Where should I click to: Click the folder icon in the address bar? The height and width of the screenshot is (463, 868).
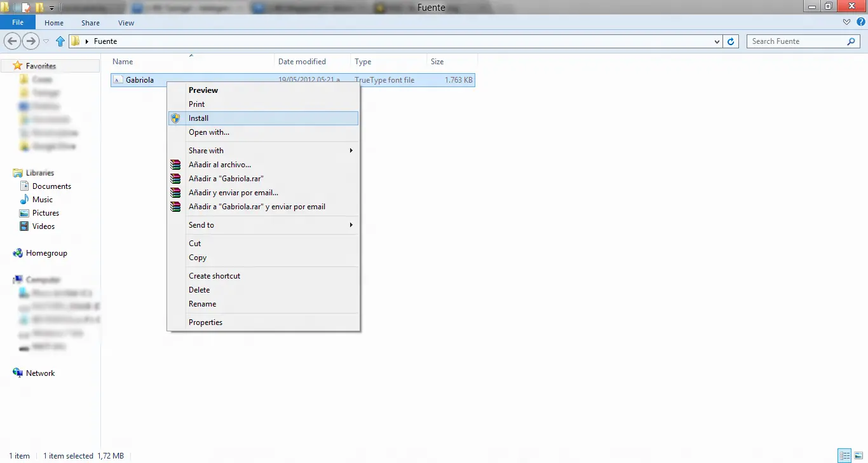pyautogui.click(x=76, y=41)
